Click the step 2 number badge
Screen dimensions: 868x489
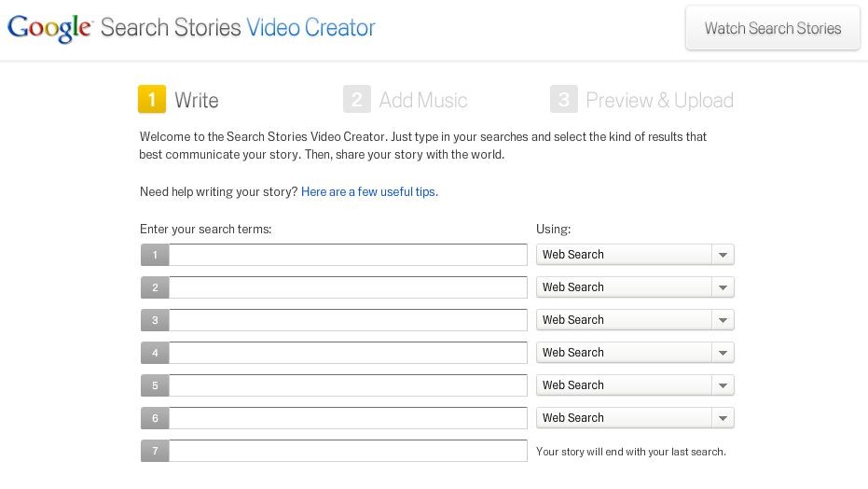[x=357, y=99]
